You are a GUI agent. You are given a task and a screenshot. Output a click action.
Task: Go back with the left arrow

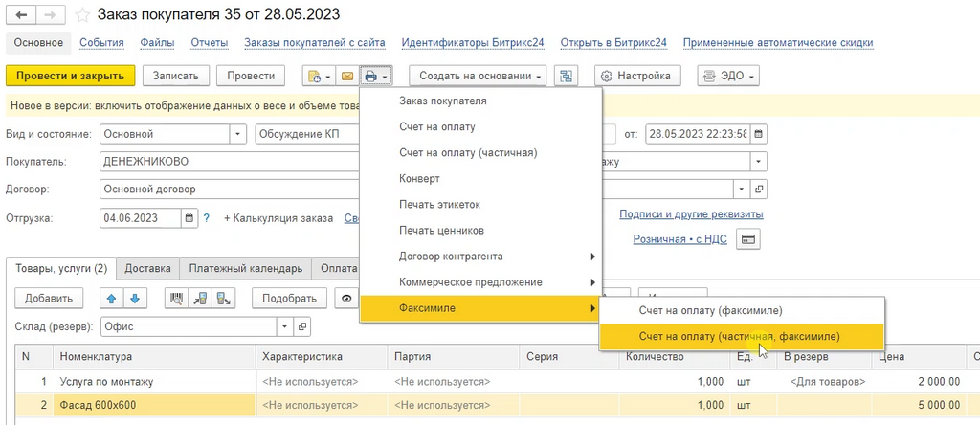tap(21, 14)
